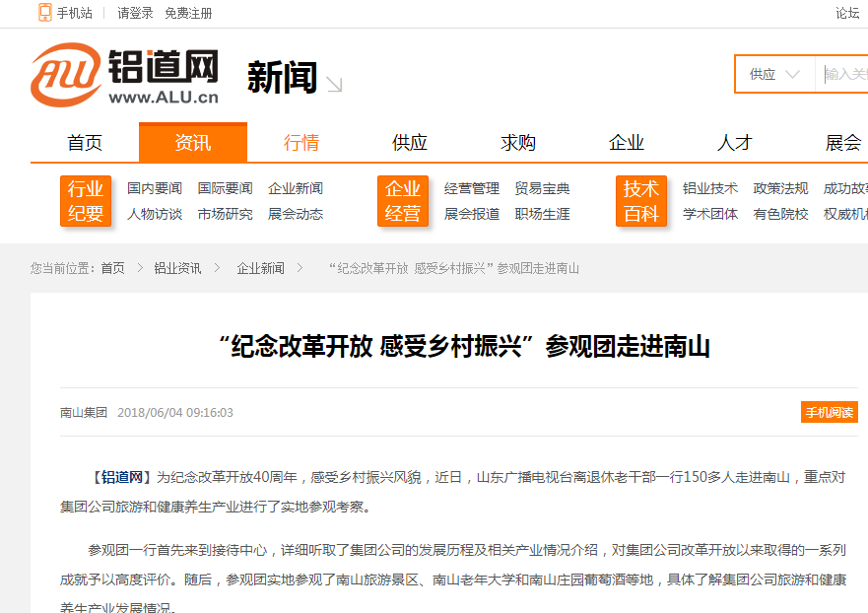Screen dimensions: 868x613
Task: Go to the 行情 navigation tab
Action: (x=301, y=143)
